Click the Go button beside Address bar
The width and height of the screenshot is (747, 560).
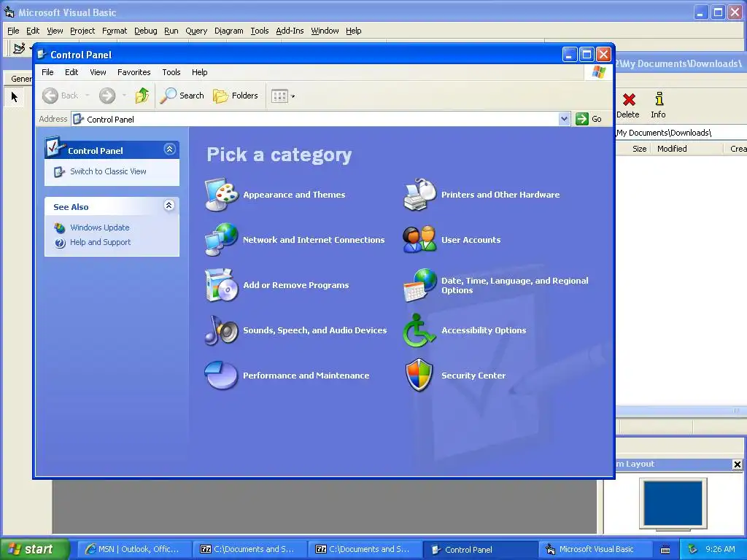[589, 119]
